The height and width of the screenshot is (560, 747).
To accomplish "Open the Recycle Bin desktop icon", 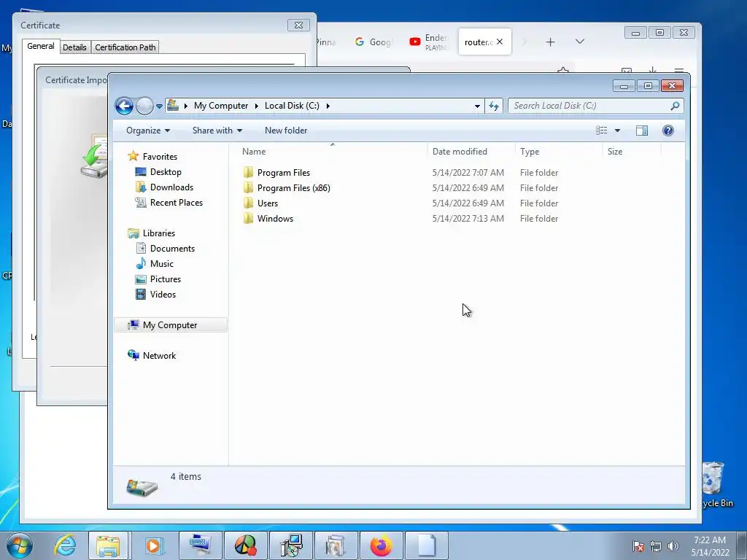I will pyautogui.click(x=716, y=484).
